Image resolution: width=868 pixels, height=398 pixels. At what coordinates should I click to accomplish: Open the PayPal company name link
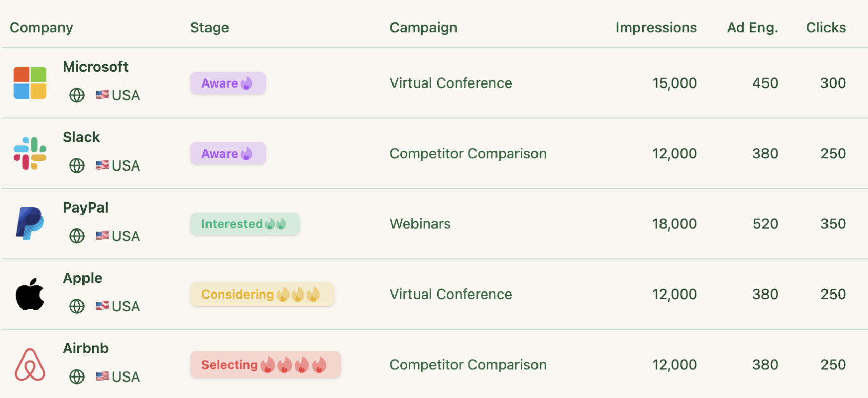coord(86,207)
